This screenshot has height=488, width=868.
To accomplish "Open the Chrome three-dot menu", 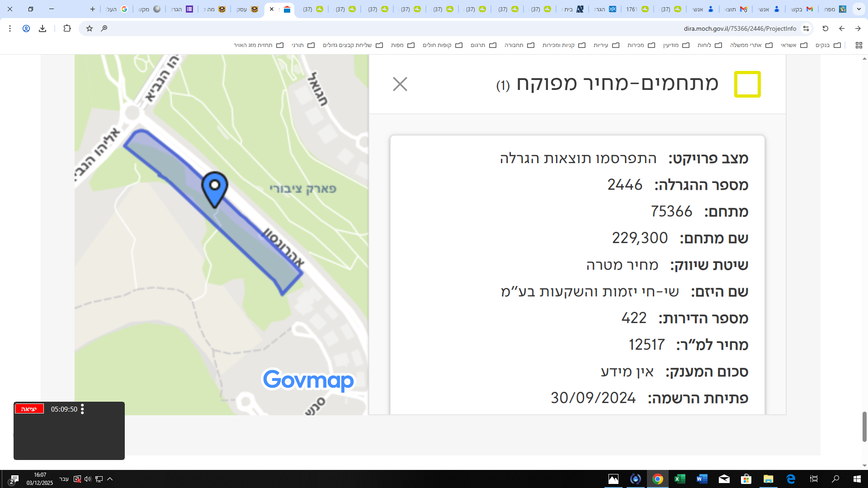I will point(9,28).
